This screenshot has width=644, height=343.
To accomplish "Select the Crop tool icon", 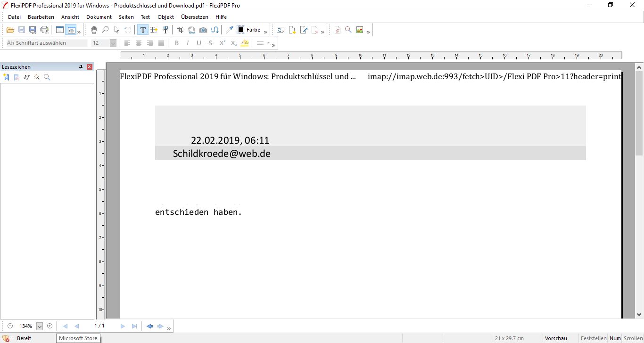I will tap(180, 30).
